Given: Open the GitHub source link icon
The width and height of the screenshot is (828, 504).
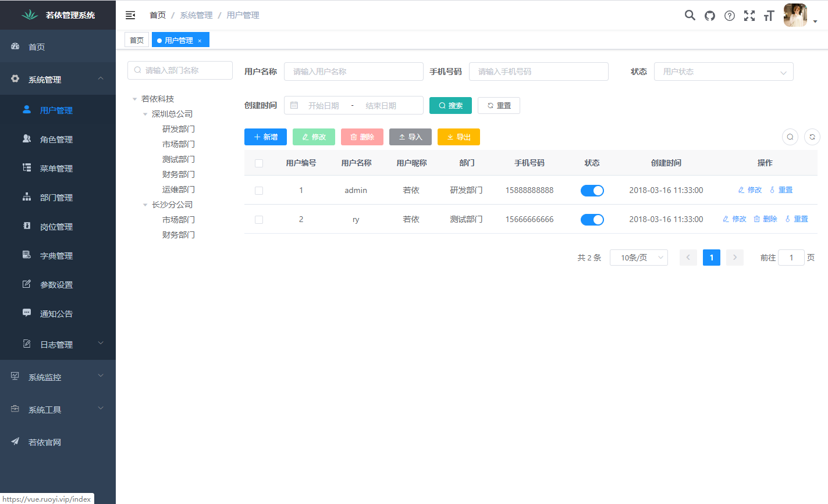Looking at the screenshot, I should point(710,16).
